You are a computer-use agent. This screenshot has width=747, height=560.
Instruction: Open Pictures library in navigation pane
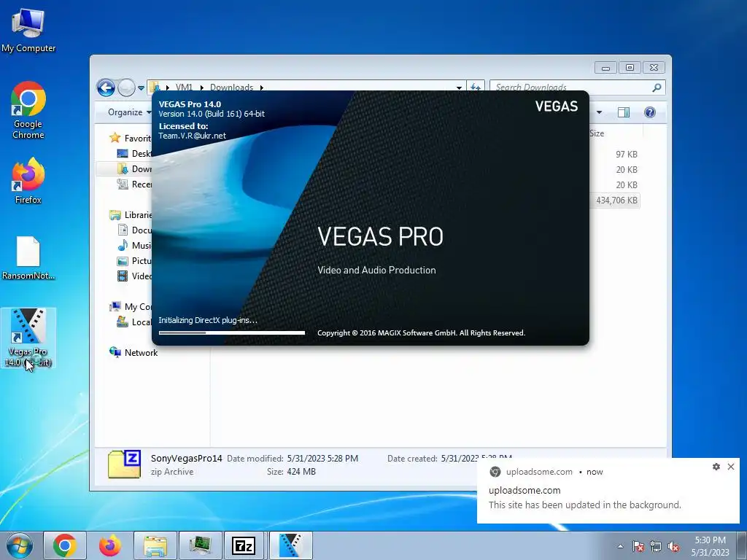click(134, 260)
